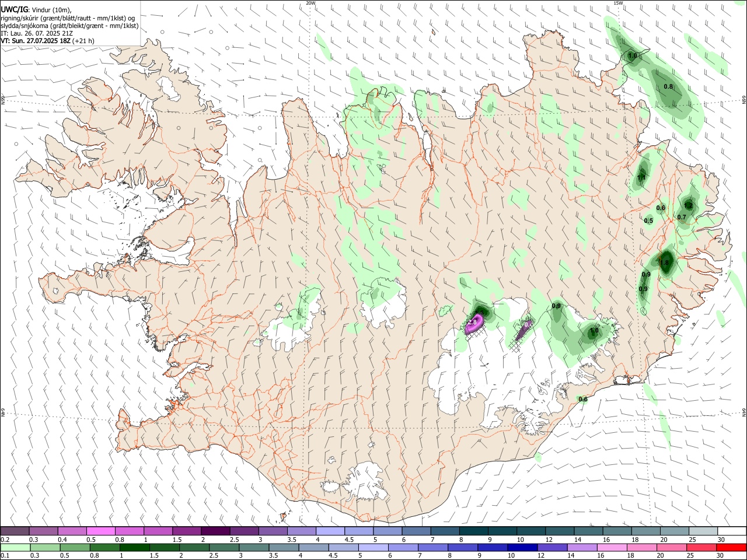This screenshot has height=560, width=747.
Task: Select the snow-scale swatch between 12 and 14
Action: click(560, 531)
